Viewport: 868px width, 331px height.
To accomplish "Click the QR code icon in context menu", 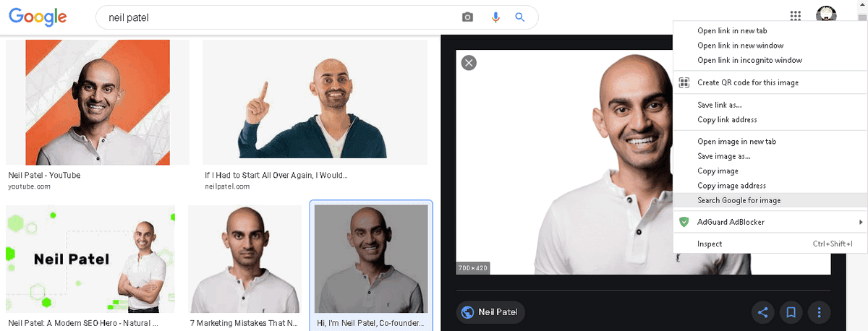I will click(x=684, y=82).
